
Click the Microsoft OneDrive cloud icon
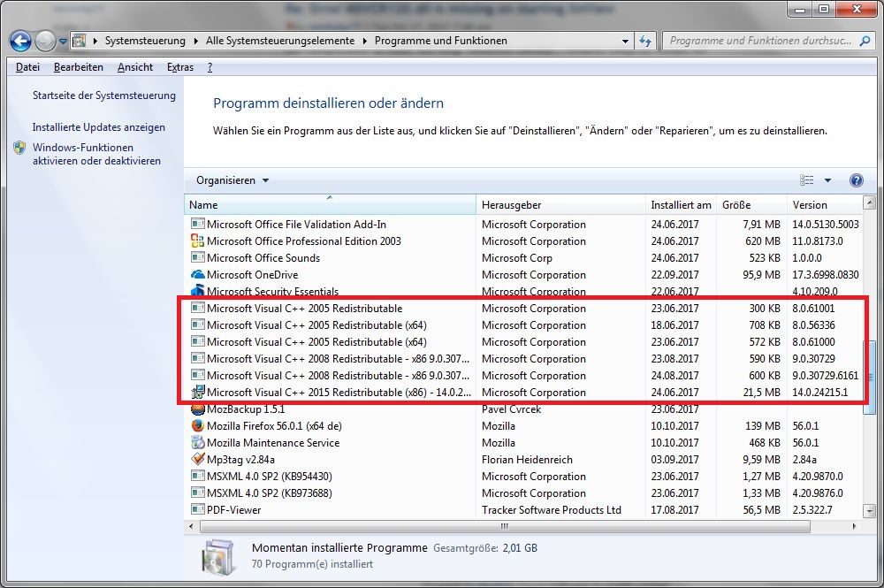point(197,275)
